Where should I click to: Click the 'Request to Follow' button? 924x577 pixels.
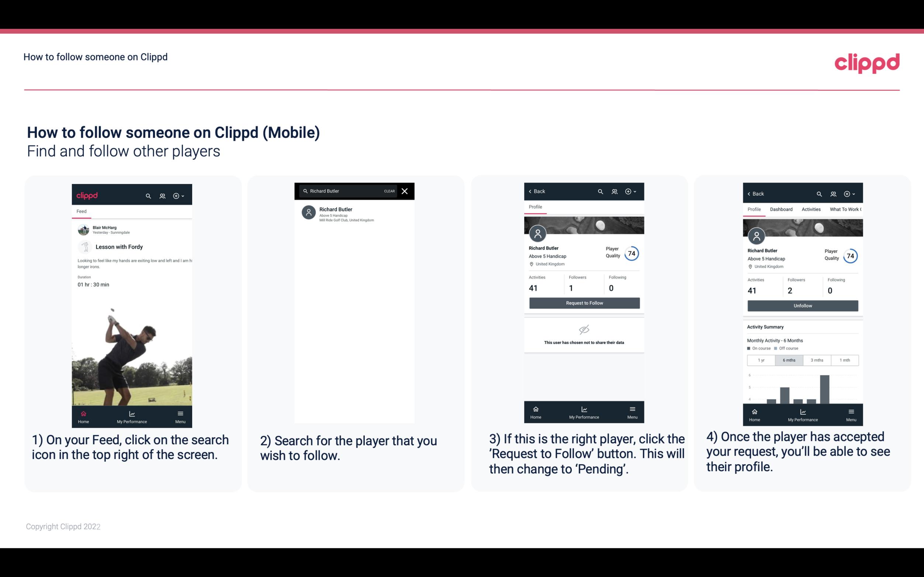(584, 302)
